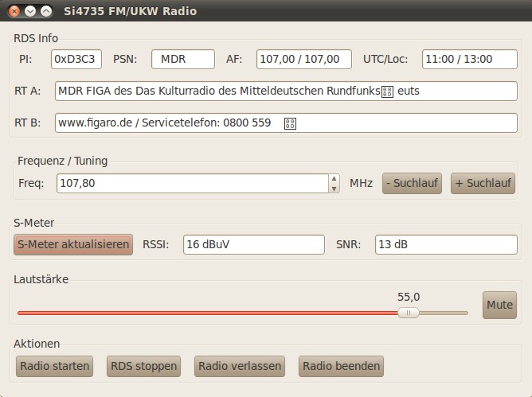Click the PSN station name field

[183, 59]
